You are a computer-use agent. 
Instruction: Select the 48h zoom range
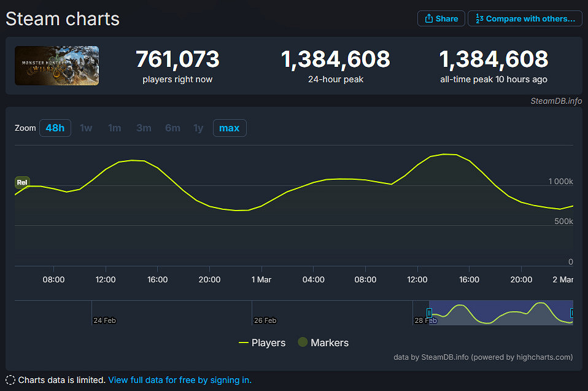tap(55, 128)
